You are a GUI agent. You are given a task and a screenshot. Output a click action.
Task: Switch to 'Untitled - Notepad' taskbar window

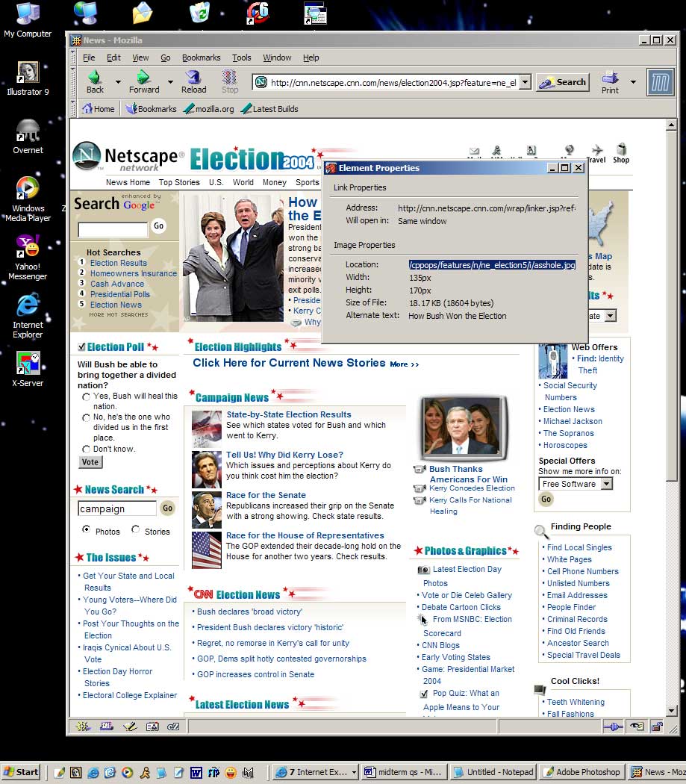tap(493, 772)
